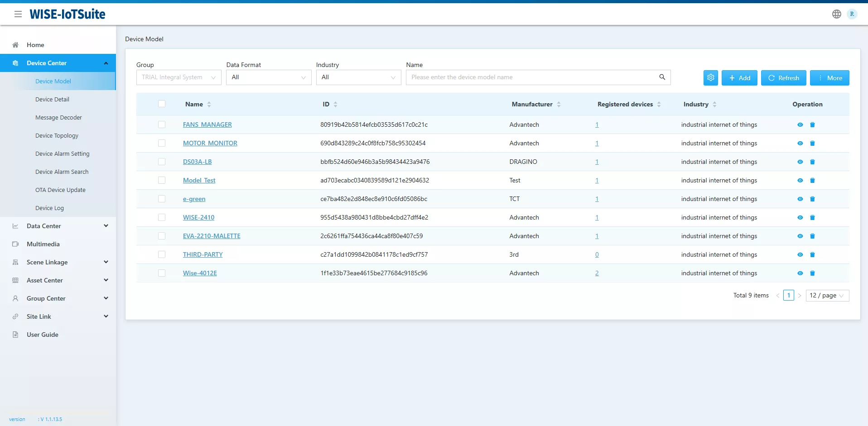Go to Home in sidebar
Image resolution: width=868 pixels, height=426 pixels.
(x=58, y=45)
